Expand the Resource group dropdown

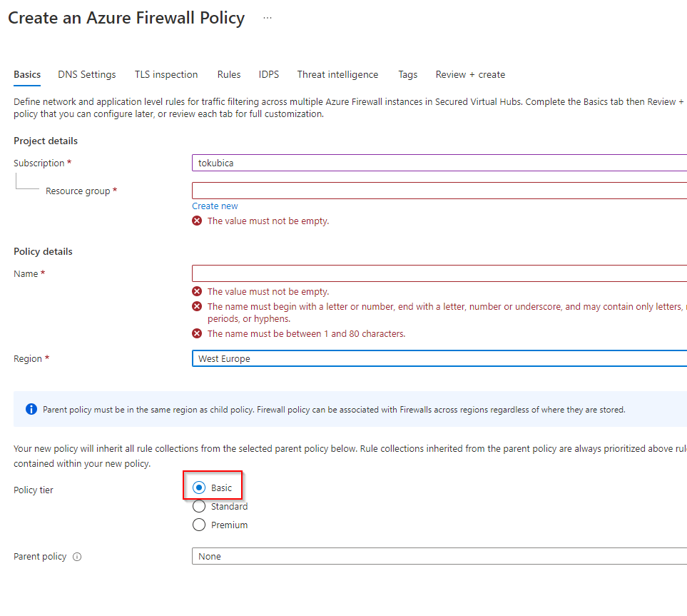coord(439,191)
